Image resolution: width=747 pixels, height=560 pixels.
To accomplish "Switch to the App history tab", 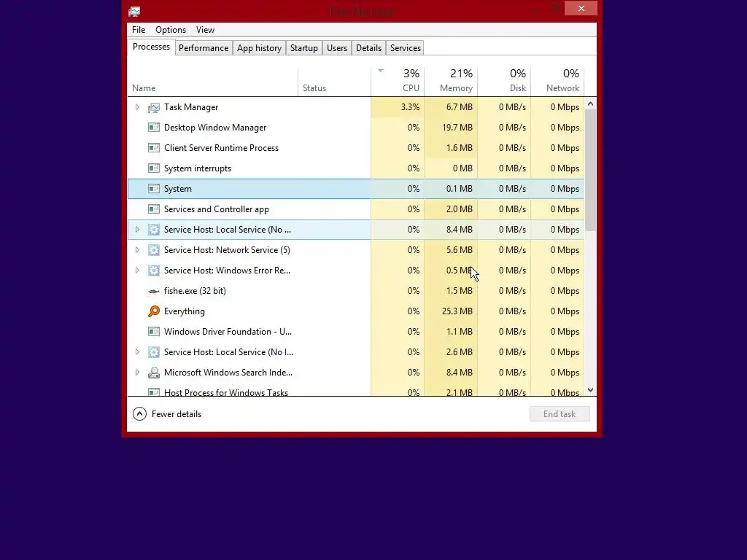I will point(259,48).
